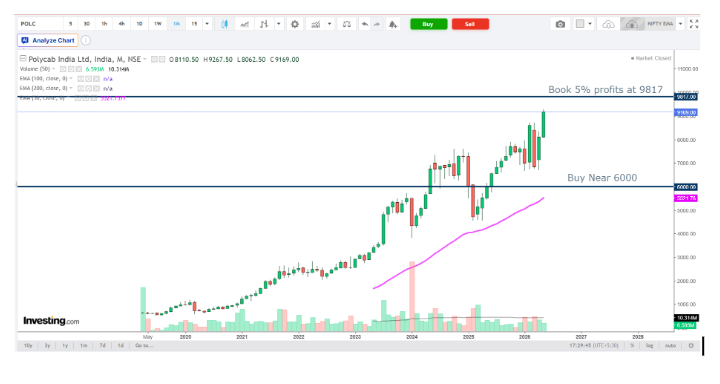Open the indicators icon
720x384 pixels.
[315, 24]
